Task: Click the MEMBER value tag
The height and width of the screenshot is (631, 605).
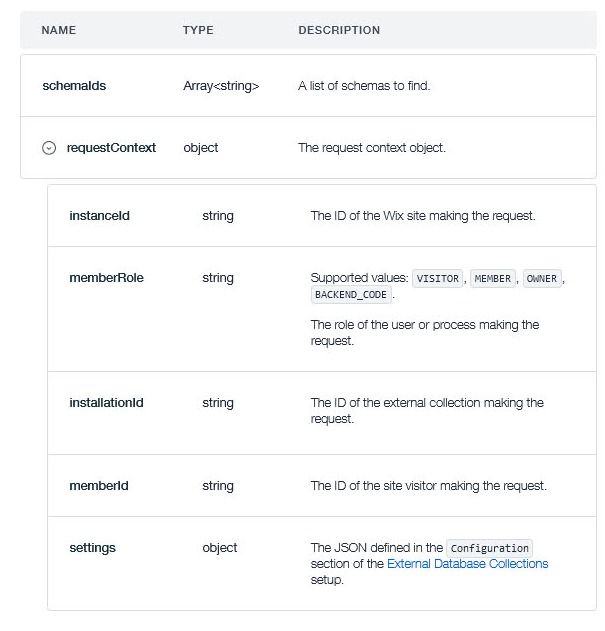Action: pyautogui.click(x=493, y=279)
